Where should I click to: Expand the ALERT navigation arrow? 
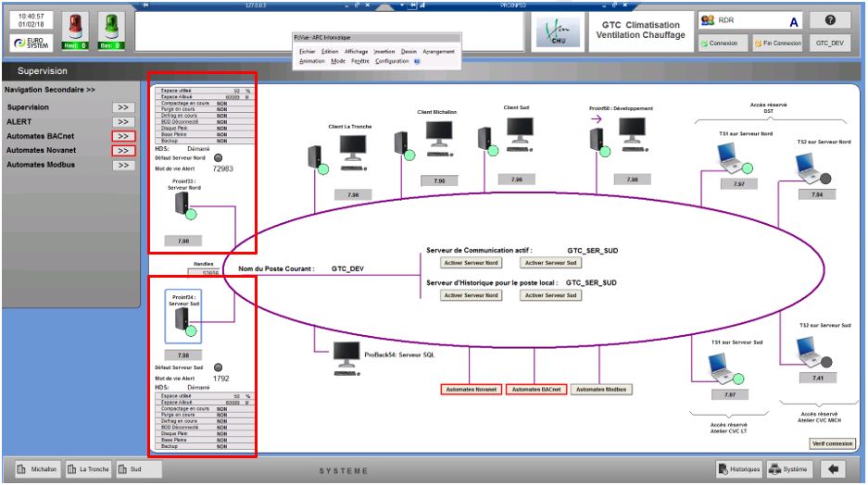(x=123, y=121)
